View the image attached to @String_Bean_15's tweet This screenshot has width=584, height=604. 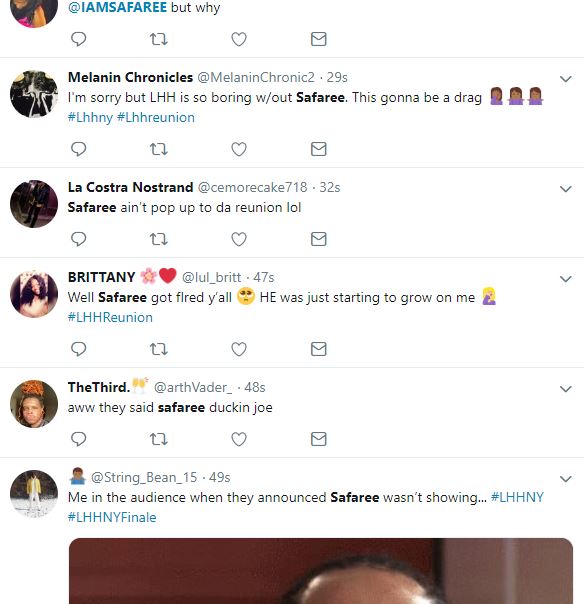click(321, 571)
